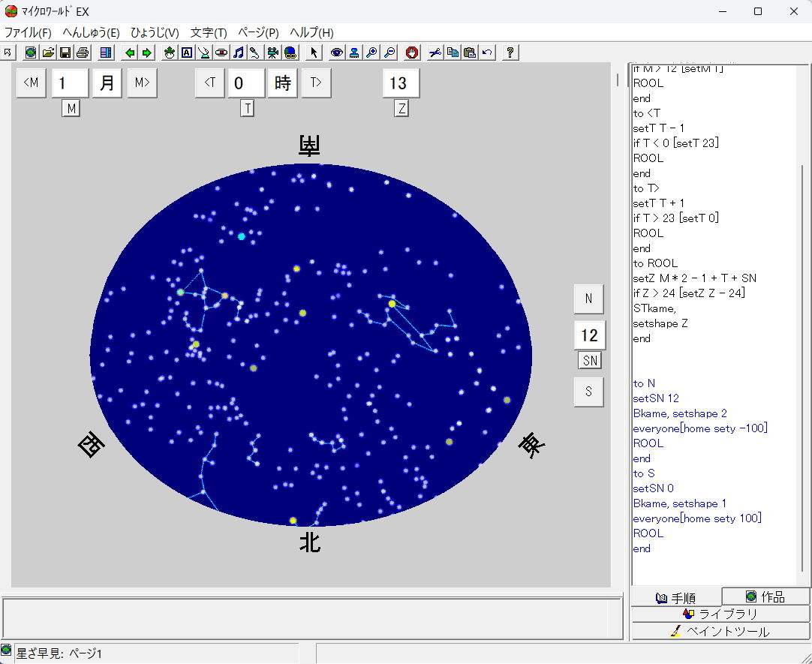Screen dimensions: 812x664
Task: Click the new project globe icon
Action: [x=31, y=53]
